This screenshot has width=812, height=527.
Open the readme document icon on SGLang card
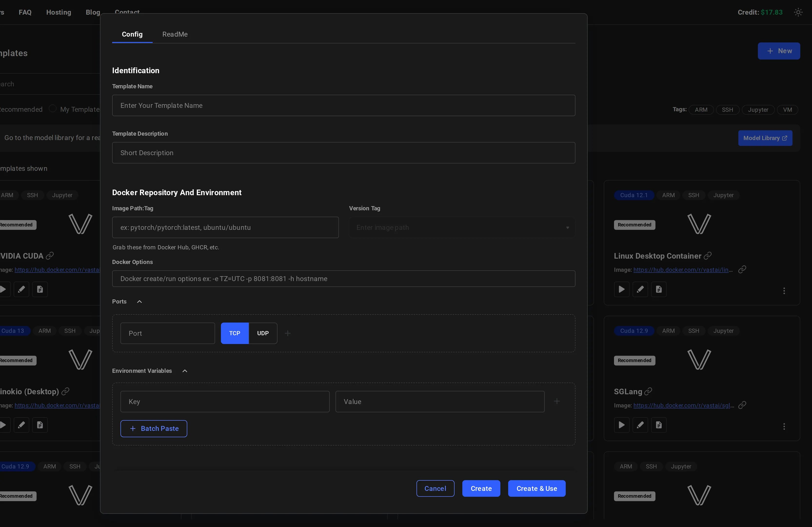(659, 425)
